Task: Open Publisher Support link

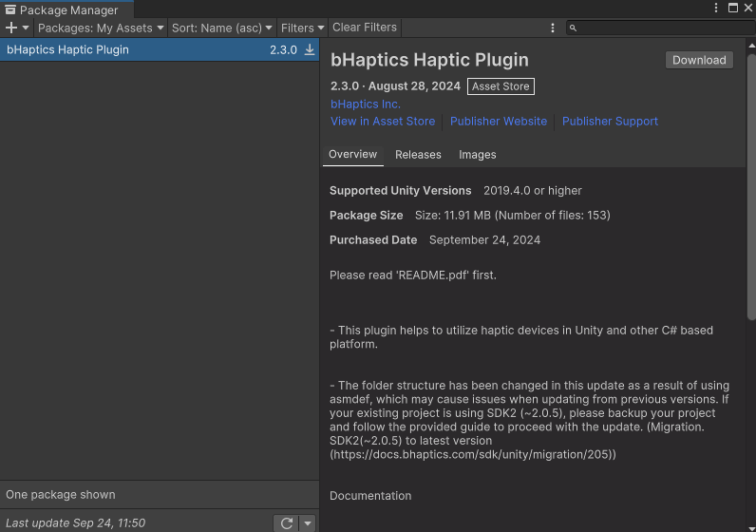Action: pos(610,121)
